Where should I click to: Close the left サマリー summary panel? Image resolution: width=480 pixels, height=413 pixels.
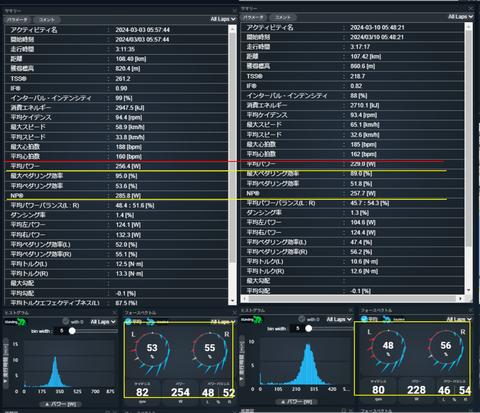pos(234,11)
